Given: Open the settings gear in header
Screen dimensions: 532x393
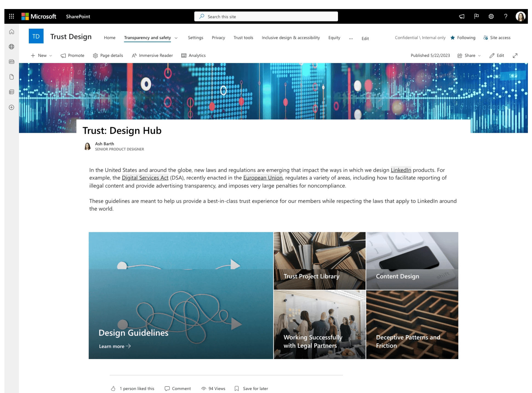Looking at the screenshot, I should coord(491,16).
